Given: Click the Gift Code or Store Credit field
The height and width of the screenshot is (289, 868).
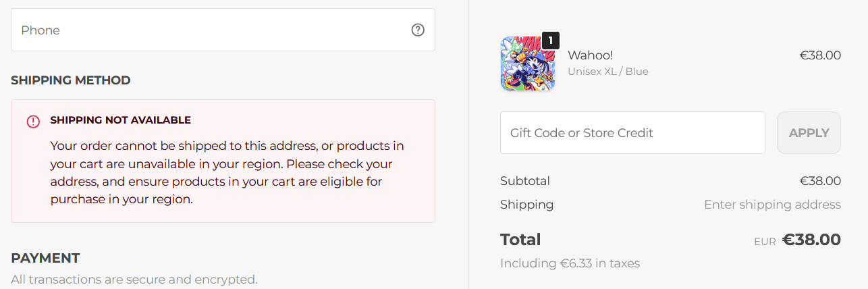Looking at the screenshot, I should tap(632, 133).
